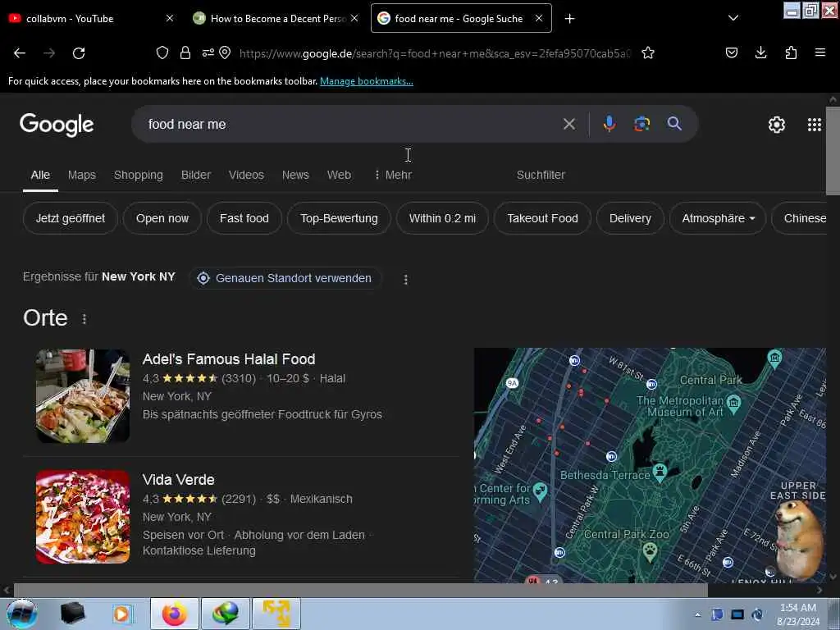Screen dimensions: 840x630
Task: Click the vertical page scrollbar thumb
Action: 833,150
